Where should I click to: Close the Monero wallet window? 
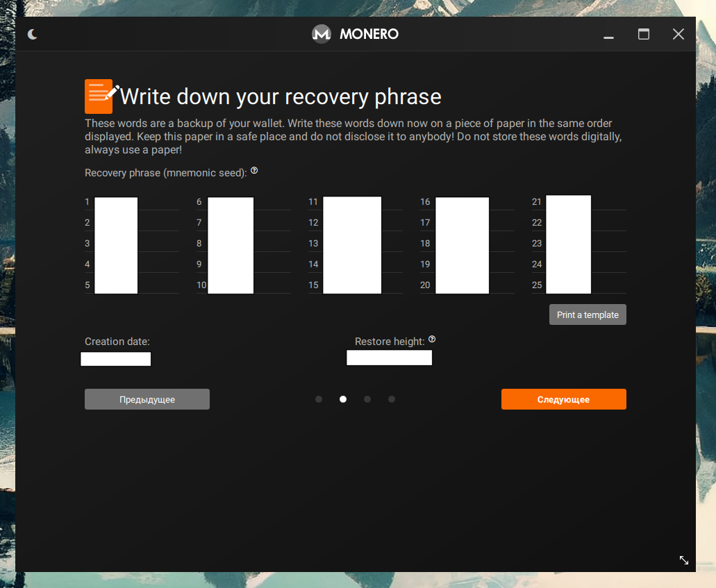(678, 34)
